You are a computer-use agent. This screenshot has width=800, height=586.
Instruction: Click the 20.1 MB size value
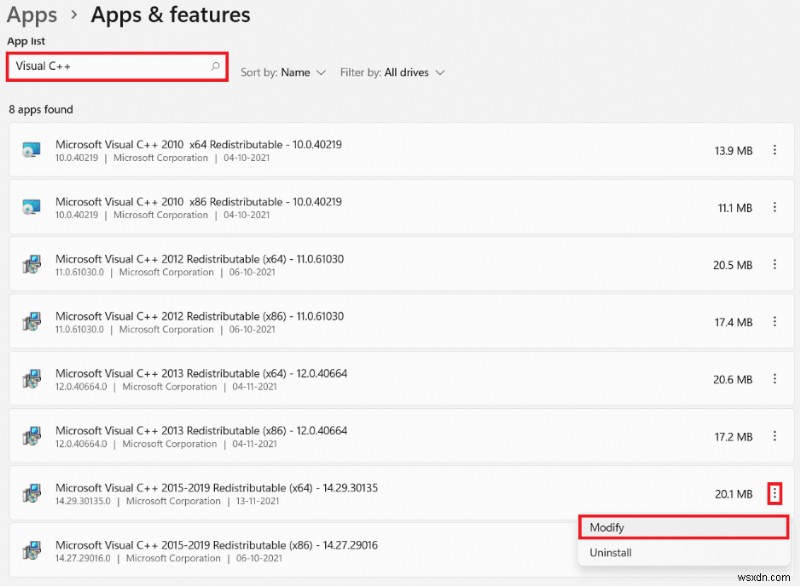pos(734,494)
